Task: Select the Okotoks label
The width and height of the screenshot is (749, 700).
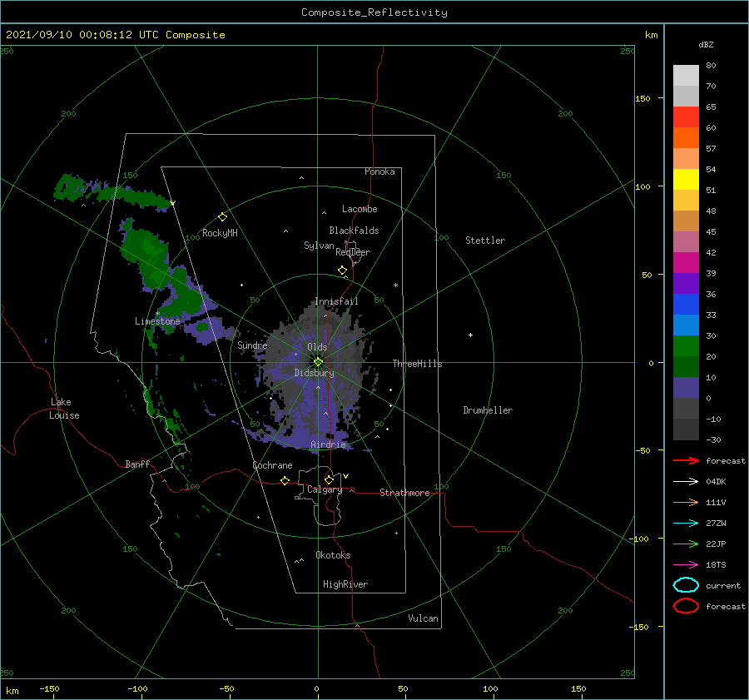Action: coord(332,554)
